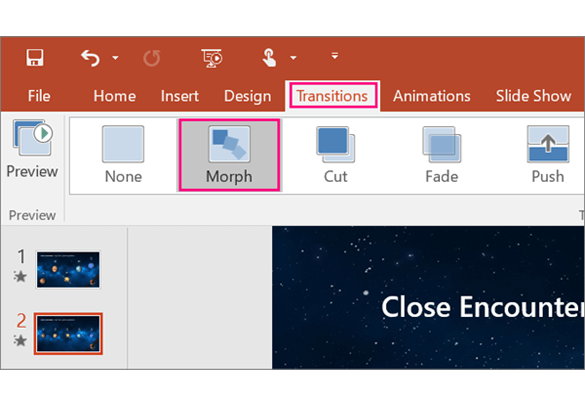Apply the Fade transition
Viewport: 585px width, 405px height.
click(442, 155)
